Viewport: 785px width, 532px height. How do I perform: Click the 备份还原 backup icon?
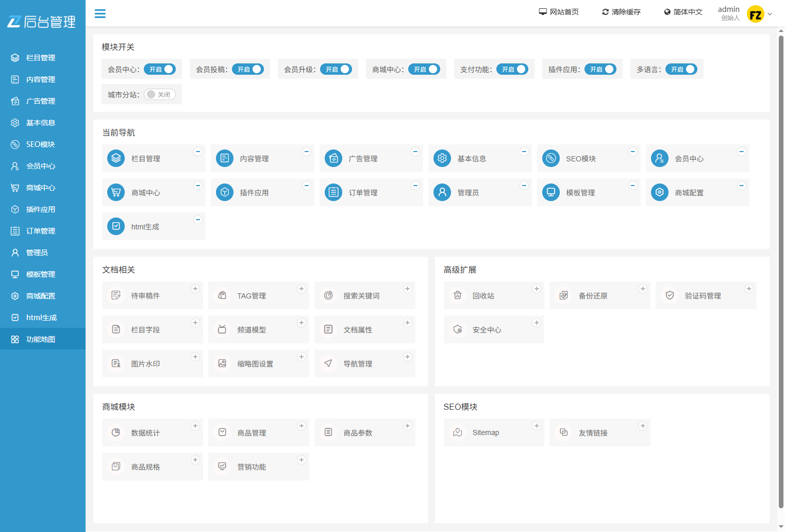tap(563, 295)
